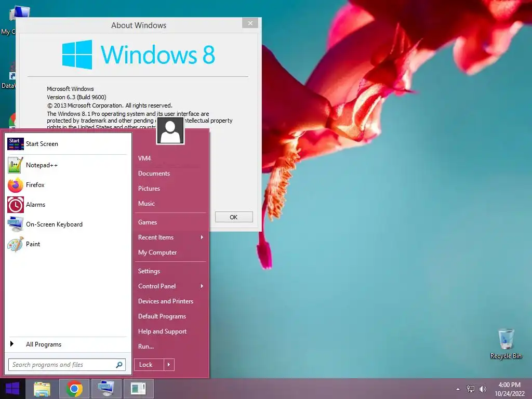Click the 'Version 6.3 (Build 9600)' text
Screen dimensions: 532x399
coord(76,97)
